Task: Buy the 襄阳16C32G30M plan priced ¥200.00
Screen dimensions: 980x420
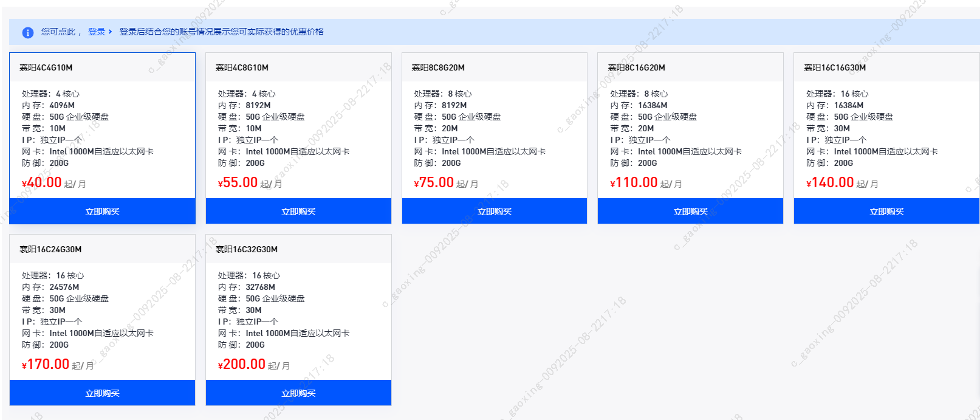Action: pyautogui.click(x=298, y=393)
